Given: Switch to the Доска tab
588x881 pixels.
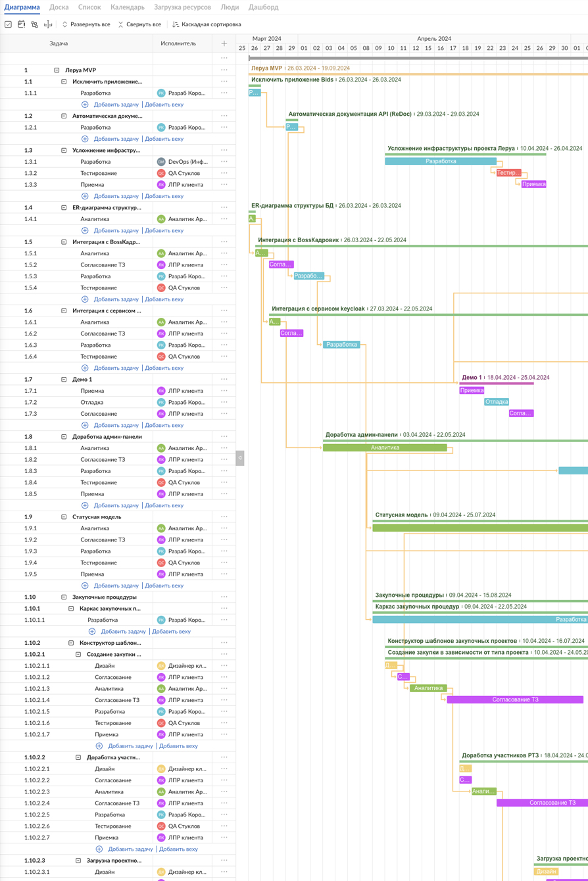Looking at the screenshot, I should (x=59, y=7).
